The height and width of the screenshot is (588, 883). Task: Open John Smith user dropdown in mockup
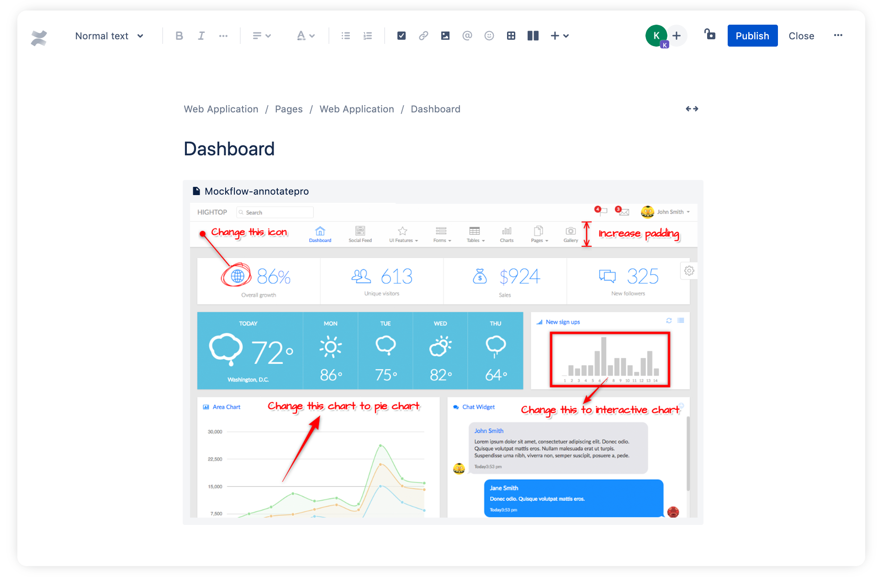(666, 212)
